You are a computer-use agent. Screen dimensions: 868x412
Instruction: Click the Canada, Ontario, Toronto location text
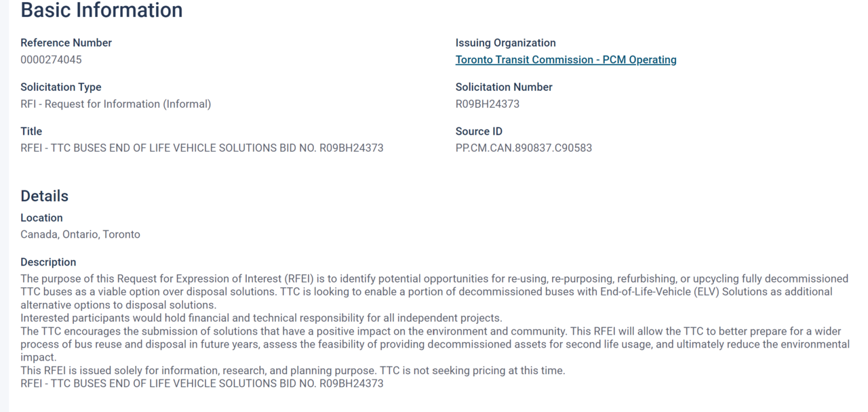tap(80, 234)
